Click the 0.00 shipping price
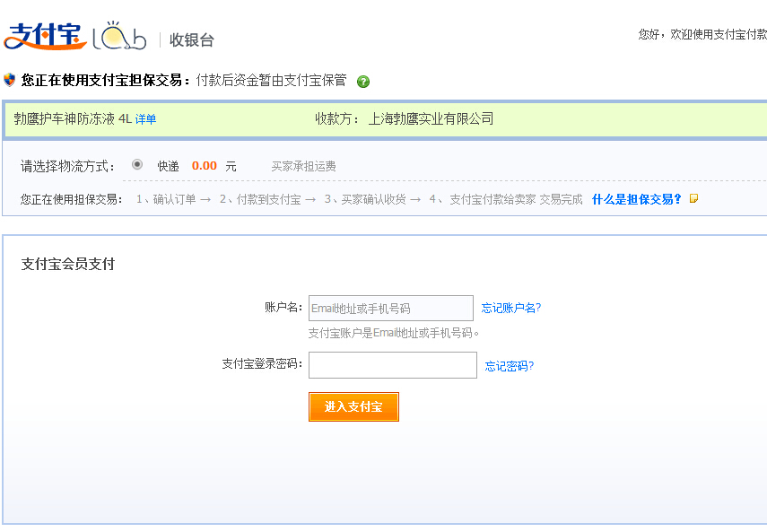Screen dimensions: 767x532 point(205,166)
